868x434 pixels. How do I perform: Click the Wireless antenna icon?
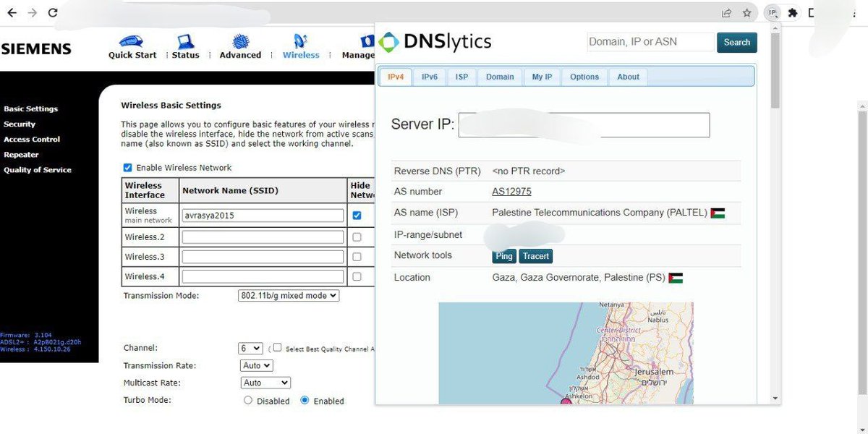pos(300,41)
